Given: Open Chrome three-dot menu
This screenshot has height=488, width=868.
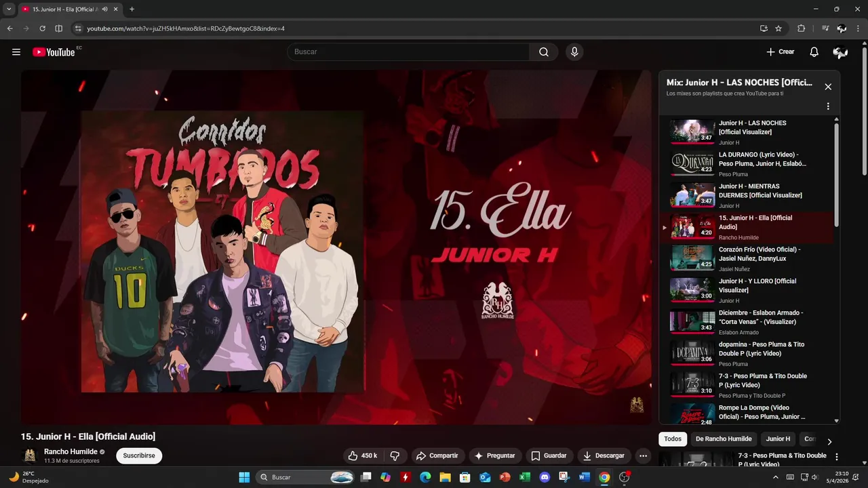Looking at the screenshot, I should (858, 28).
